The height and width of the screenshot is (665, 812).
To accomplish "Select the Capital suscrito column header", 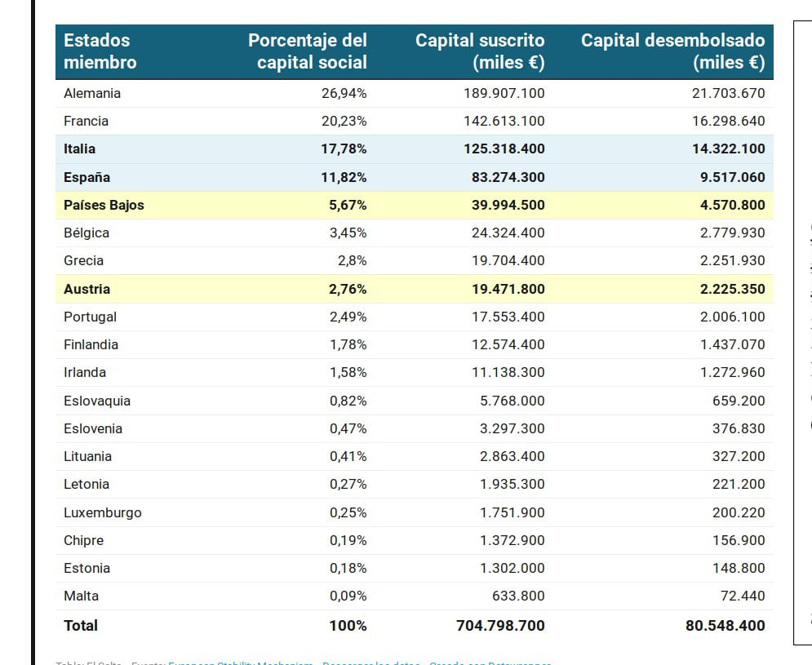I will click(480, 51).
